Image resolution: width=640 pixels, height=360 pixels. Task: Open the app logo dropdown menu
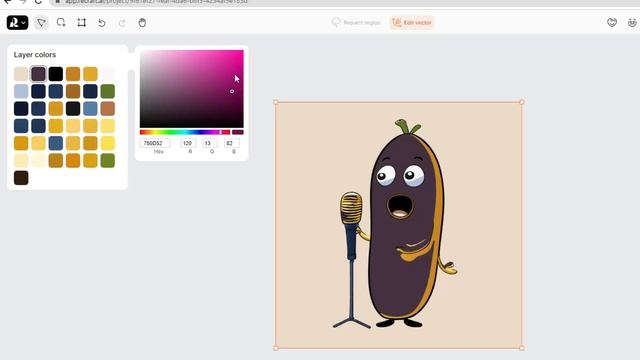pyautogui.click(x=17, y=22)
